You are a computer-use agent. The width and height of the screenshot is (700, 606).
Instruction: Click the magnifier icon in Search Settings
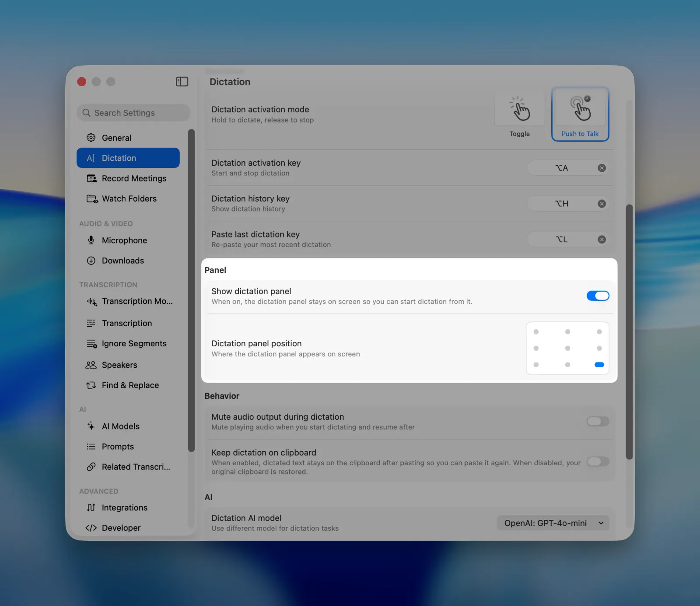(x=87, y=113)
